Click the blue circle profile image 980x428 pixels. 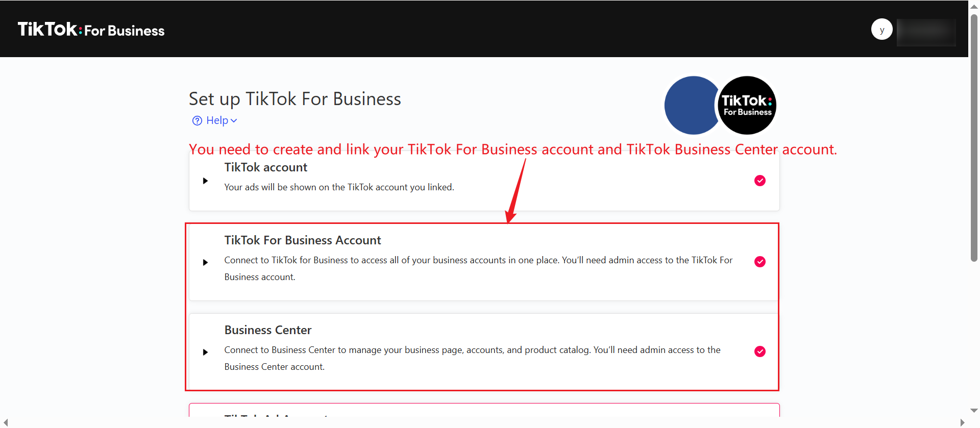pos(691,105)
